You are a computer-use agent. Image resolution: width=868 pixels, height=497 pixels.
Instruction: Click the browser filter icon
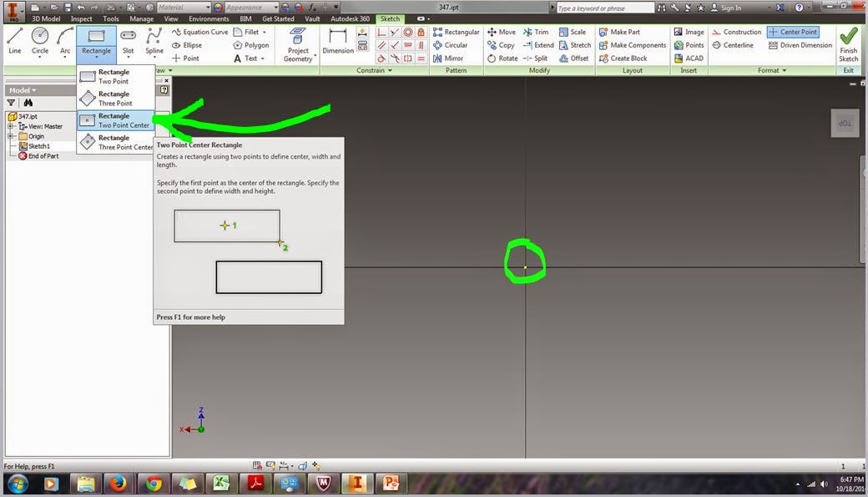11,103
